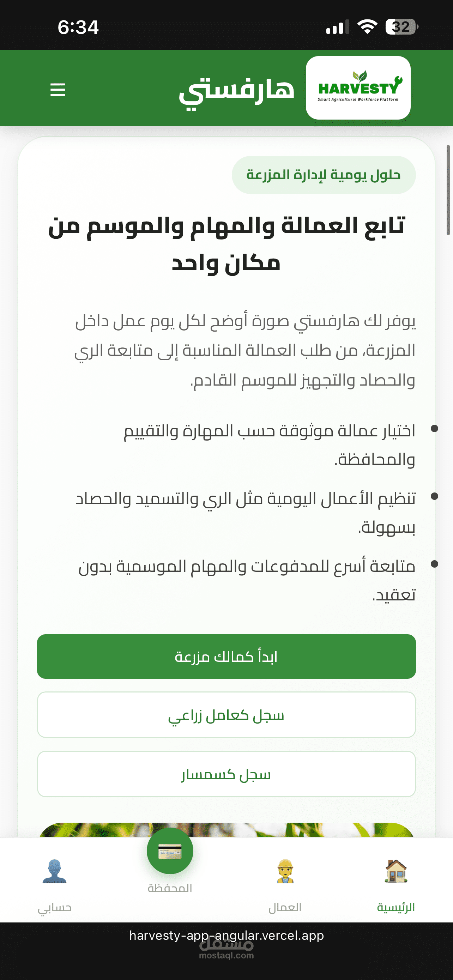Tap the farm worker icon in bottom navigation
453x980 pixels.
pyautogui.click(x=285, y=871)
